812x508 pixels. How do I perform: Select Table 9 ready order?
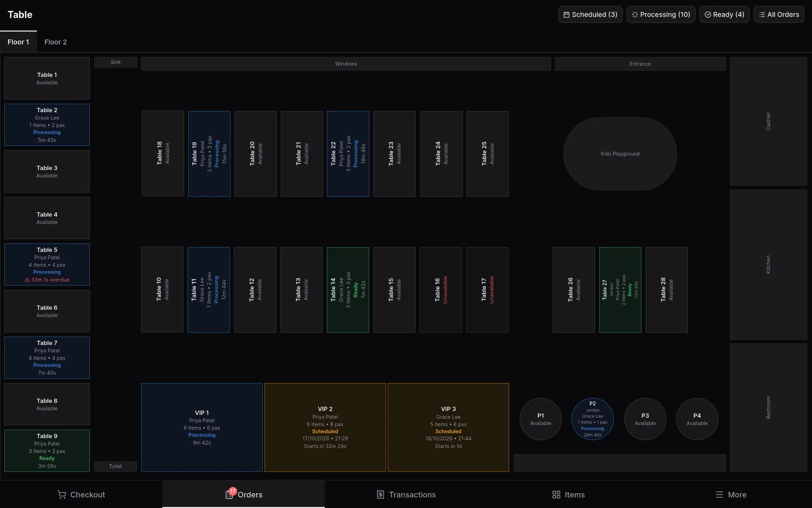[47, 451]
